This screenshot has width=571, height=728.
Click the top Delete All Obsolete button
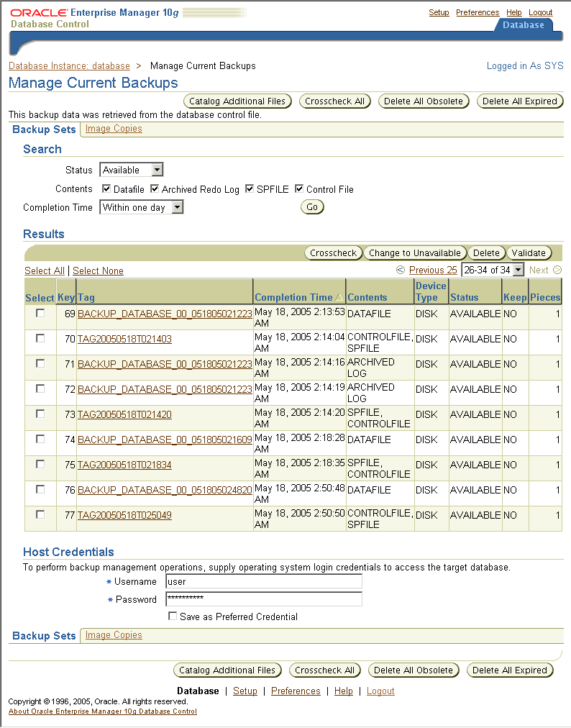tap(424, 101)
